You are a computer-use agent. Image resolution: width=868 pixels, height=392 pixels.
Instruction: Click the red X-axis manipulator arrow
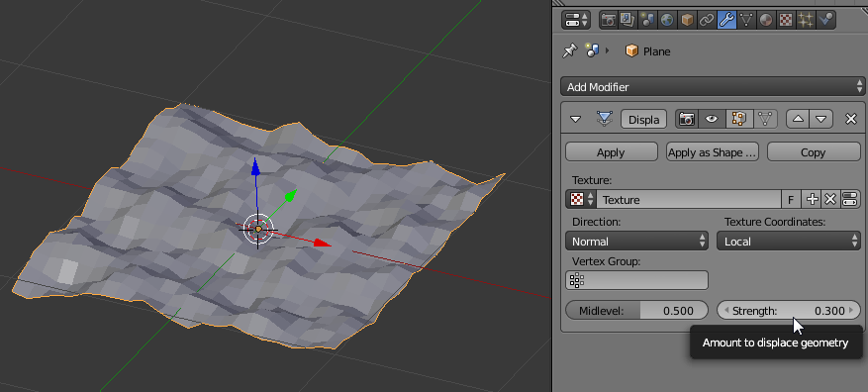323,243
